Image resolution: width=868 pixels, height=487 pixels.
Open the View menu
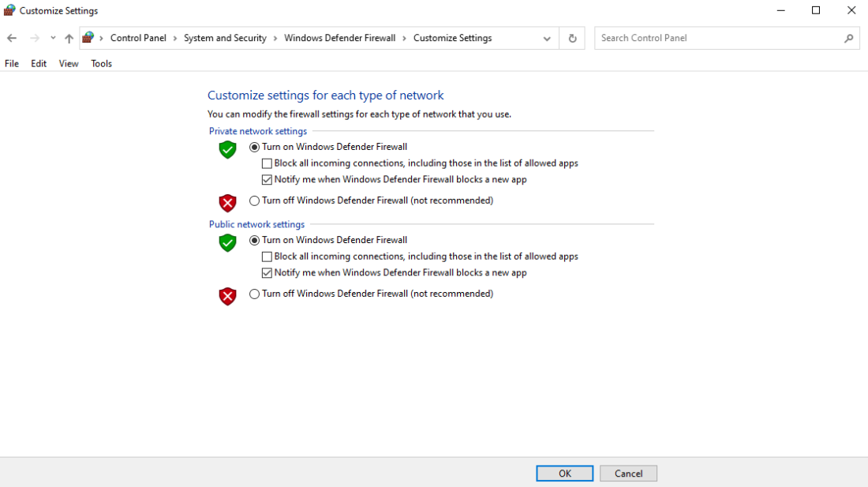point(68,63)
